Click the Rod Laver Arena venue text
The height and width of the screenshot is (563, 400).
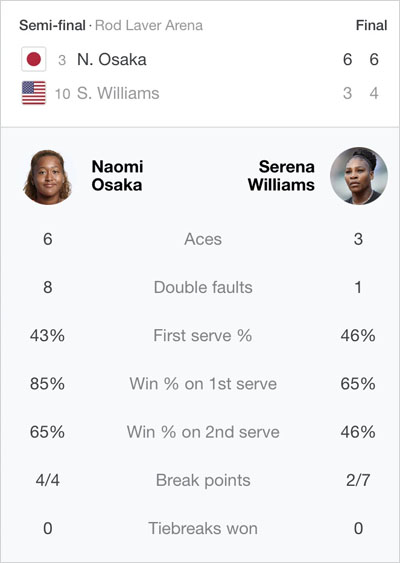pyautogui.click(x=149, y=25)
